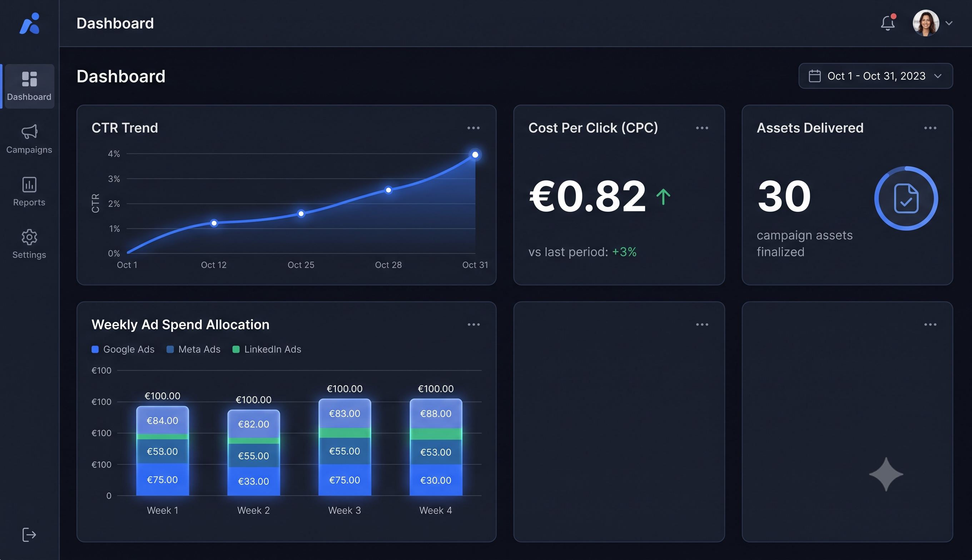Click the Week 3 axis label
972x560 pixels.
coord(344,510)
